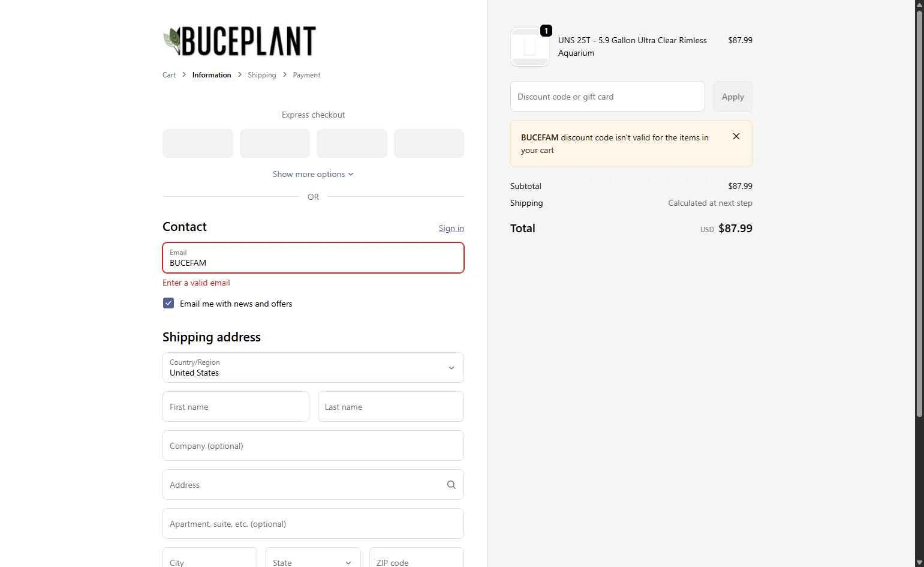The image size is (924, 567).
Task: Open the UNS 25T aquarium product thumbnail
Action: point(530,47)
